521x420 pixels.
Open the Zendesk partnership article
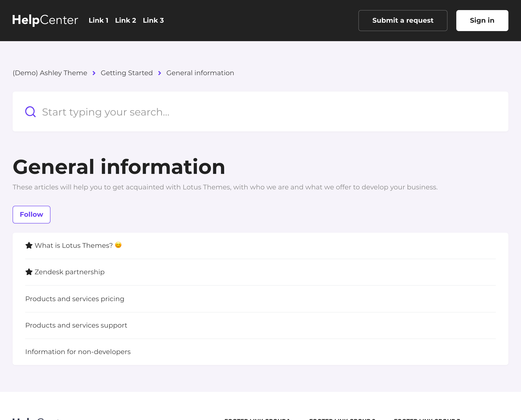click(70, 272)
